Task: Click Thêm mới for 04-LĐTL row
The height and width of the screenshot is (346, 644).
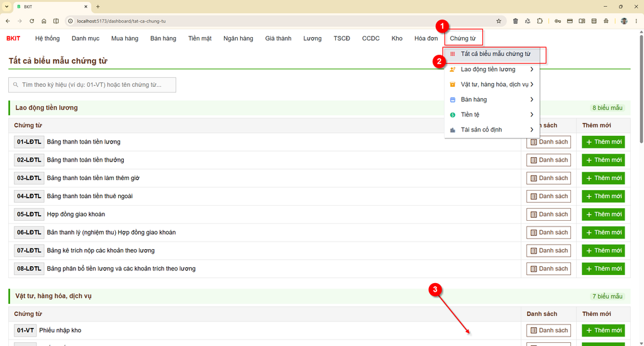Action: coord(603,196)
